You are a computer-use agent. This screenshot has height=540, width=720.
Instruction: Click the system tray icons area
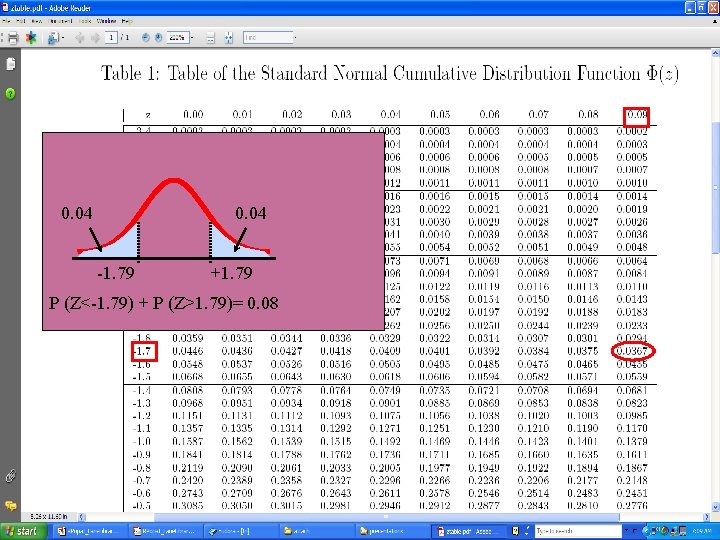666,531
